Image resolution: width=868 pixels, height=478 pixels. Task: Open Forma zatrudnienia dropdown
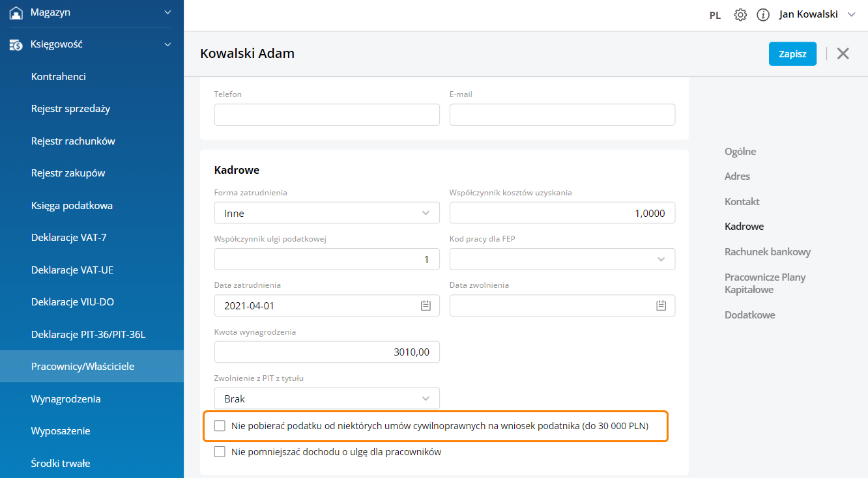(326, 213)
